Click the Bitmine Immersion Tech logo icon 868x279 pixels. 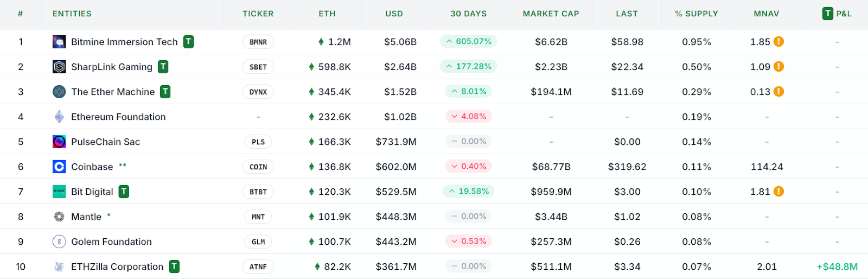pyautogui.click(x=59, y=42)
